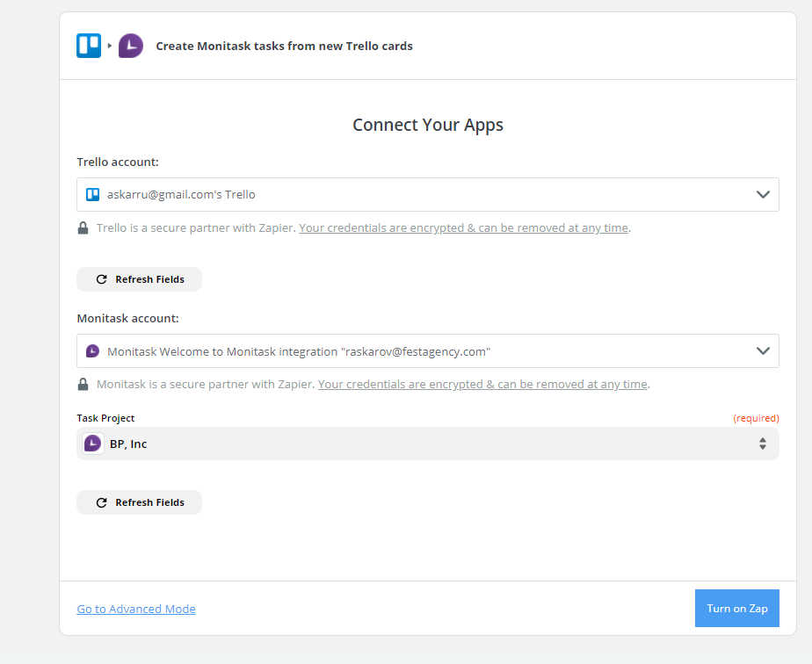The width and height of the screenshot is (812, 664).
Task: Click the small Trello icon inside the Trello account field
Action: coord(92,194)
